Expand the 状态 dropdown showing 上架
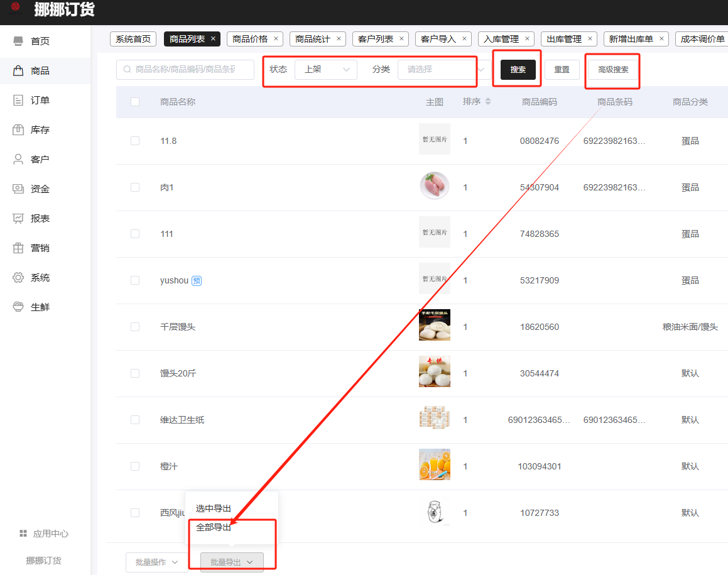Viewport: 728px width, 575px height. [325, 70]
